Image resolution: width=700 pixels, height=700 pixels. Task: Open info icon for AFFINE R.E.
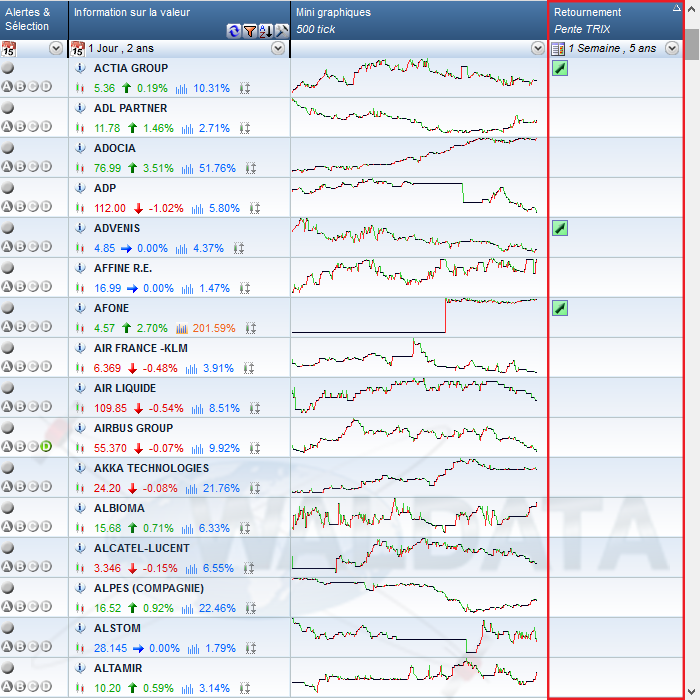pos(80,268)
